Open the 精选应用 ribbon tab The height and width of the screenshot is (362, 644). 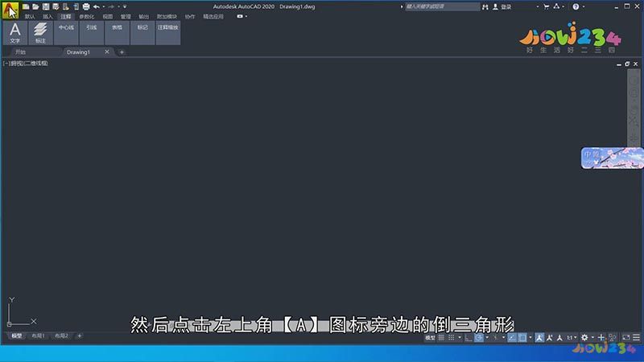click(x=213, y=16)
